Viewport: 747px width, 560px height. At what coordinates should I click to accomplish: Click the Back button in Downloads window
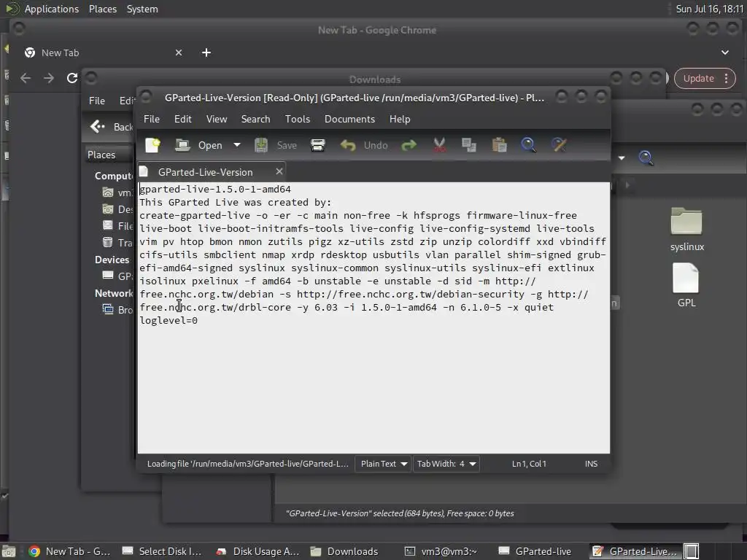pyautogui.click(x=112, y=127)
